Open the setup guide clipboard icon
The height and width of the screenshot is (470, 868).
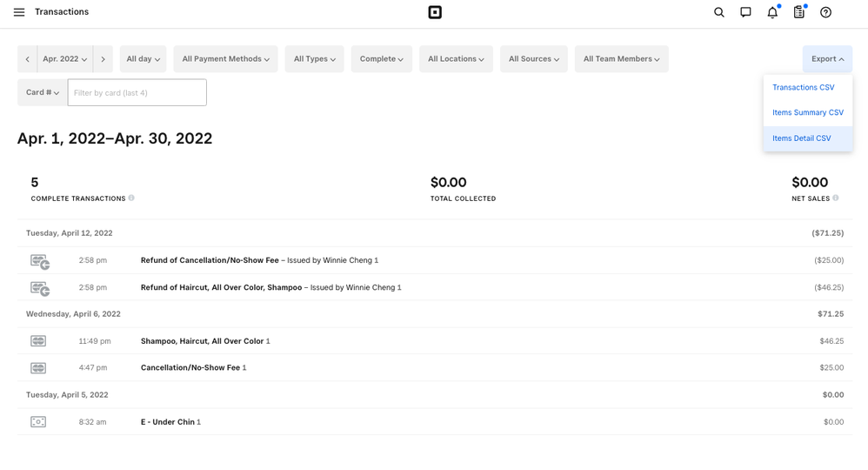[798, 12]
